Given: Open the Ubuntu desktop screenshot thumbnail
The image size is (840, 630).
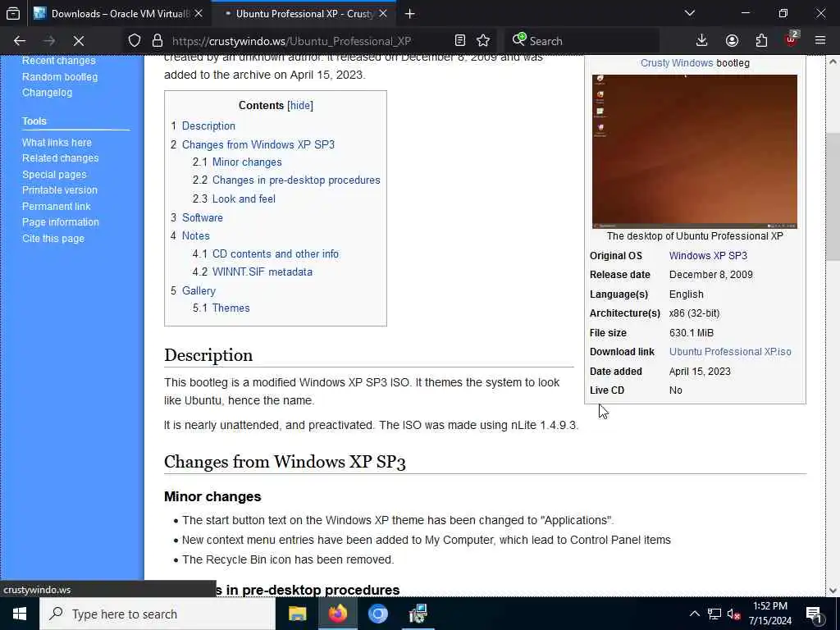Looking at the screenshot, I should click(694, 152).
